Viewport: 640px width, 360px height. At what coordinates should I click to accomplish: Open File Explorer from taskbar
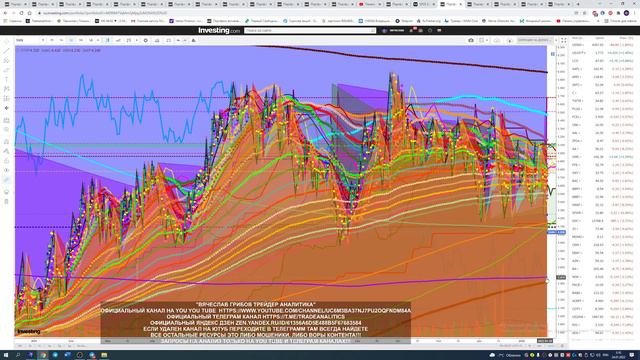tap(104, 355)
